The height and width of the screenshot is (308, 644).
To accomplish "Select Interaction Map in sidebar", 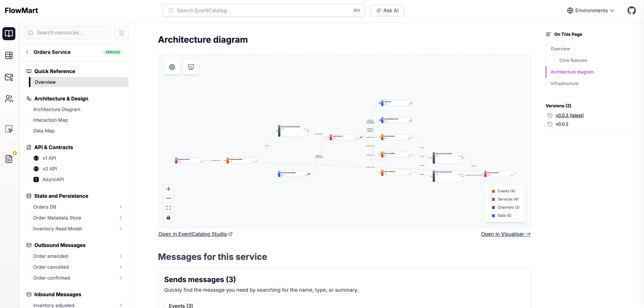I will tap(50, 120).
